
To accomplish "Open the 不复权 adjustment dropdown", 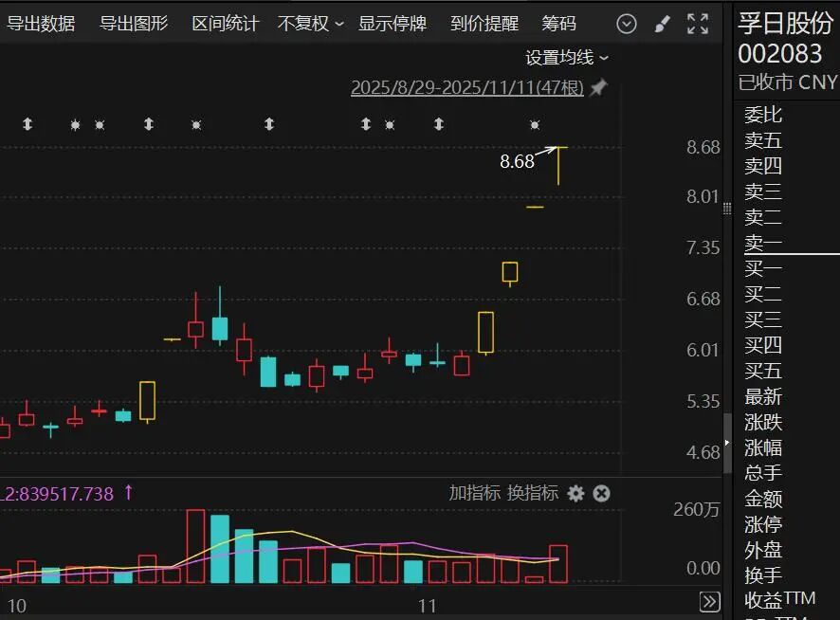I will pos(310,24).
